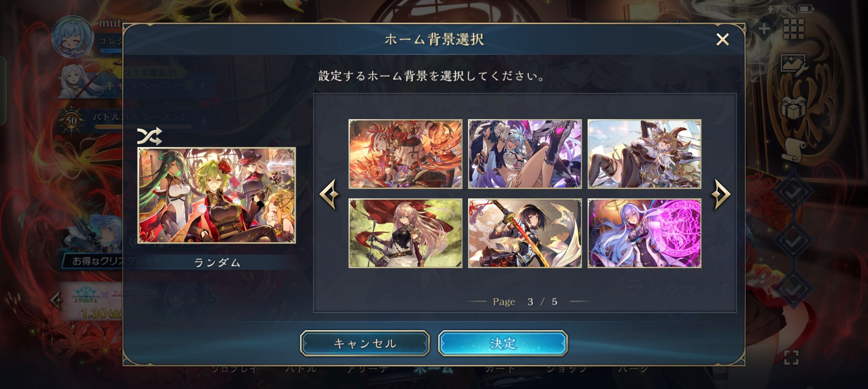Click the 決定 confirm button

pos(503,344)
